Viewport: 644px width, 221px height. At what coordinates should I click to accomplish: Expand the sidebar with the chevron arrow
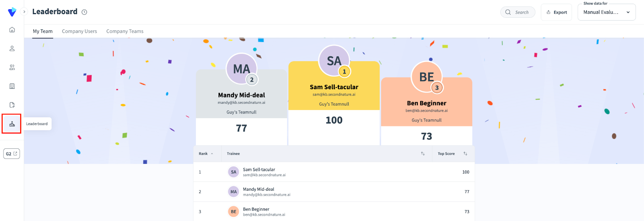(24, 12)
